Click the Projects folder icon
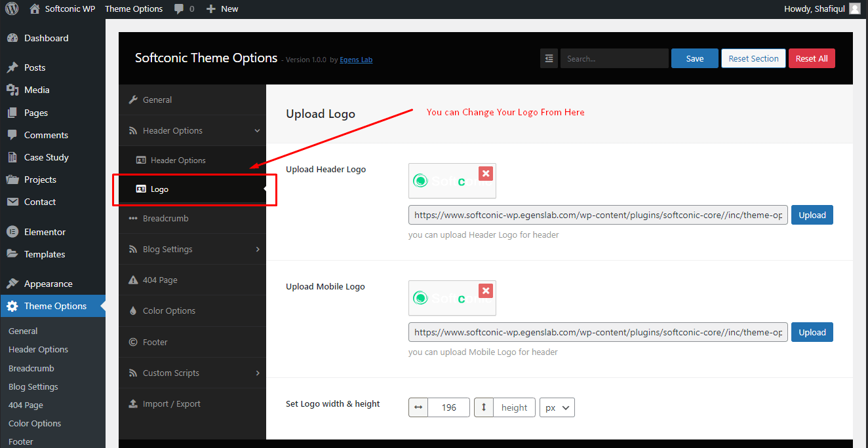868x448 pixels. tap(12, 179)
